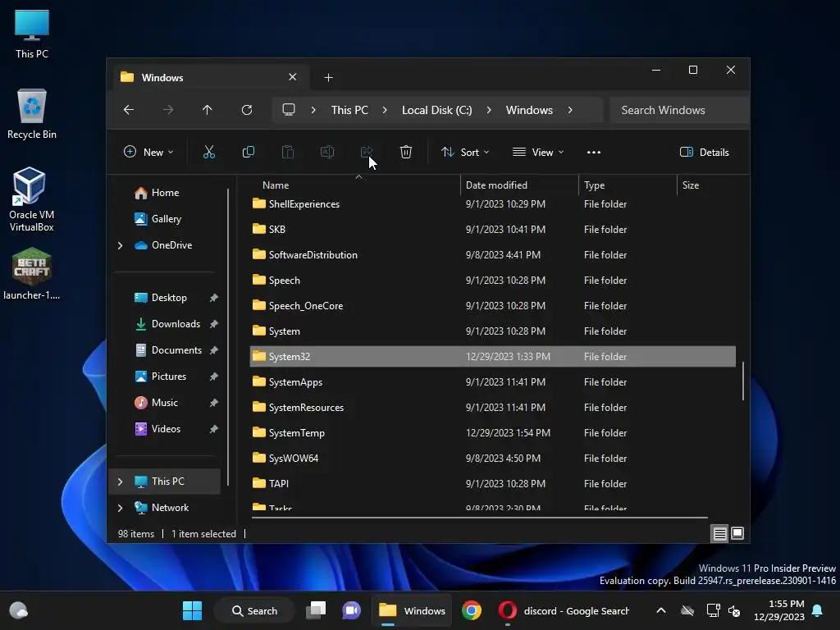Open Videos quick access folder
Image resolution: width=840 pixels, height=630 pixels.
point(157,429)
